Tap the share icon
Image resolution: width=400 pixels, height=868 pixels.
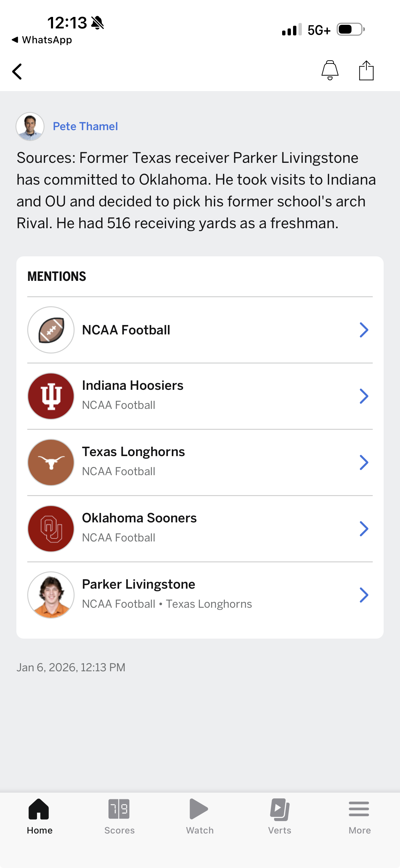coord(366,71)
